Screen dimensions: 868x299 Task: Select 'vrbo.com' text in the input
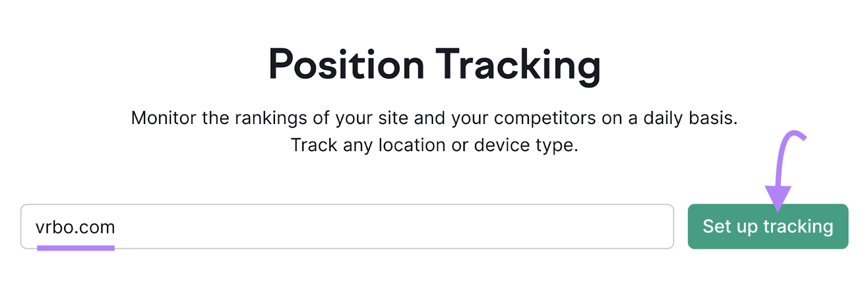pyautogui.click(x=75, y=227)
